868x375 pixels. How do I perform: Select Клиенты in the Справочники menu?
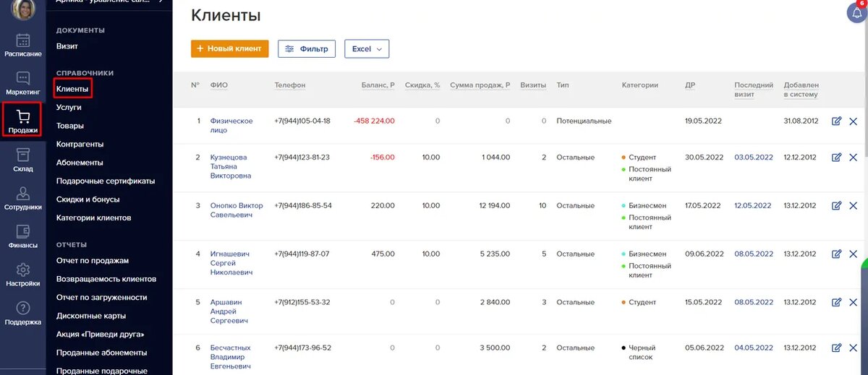(x=72, y=89)
